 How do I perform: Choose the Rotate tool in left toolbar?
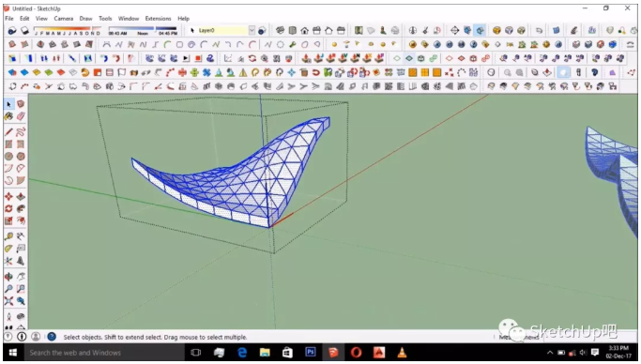pyautogui.click(x=8, y=209)
